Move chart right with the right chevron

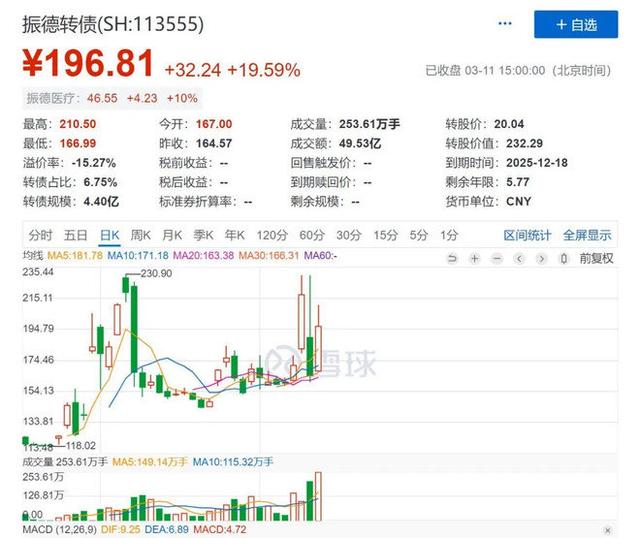click(x=541, y=258)
